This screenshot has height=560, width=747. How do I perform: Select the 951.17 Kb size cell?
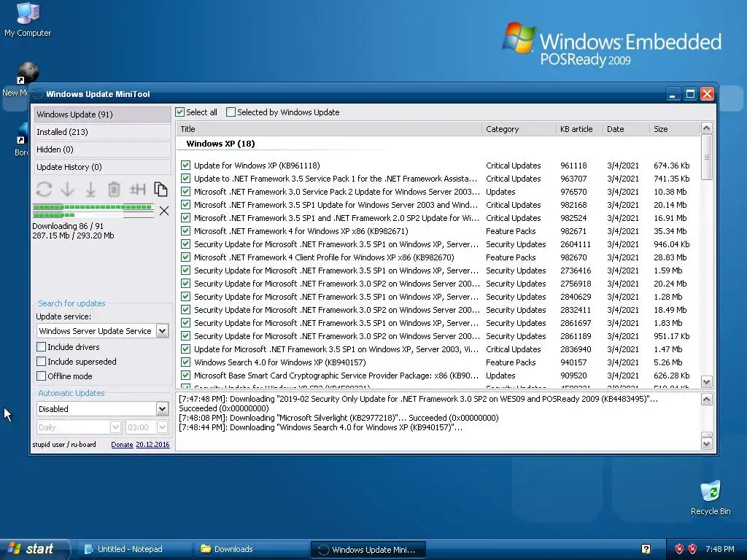click(x=672, y=335)
